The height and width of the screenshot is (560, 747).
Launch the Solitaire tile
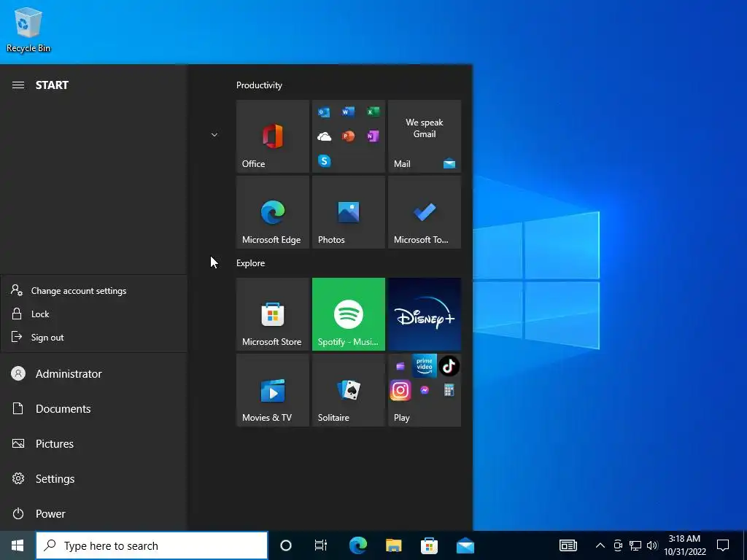click(x=348, y=390)
